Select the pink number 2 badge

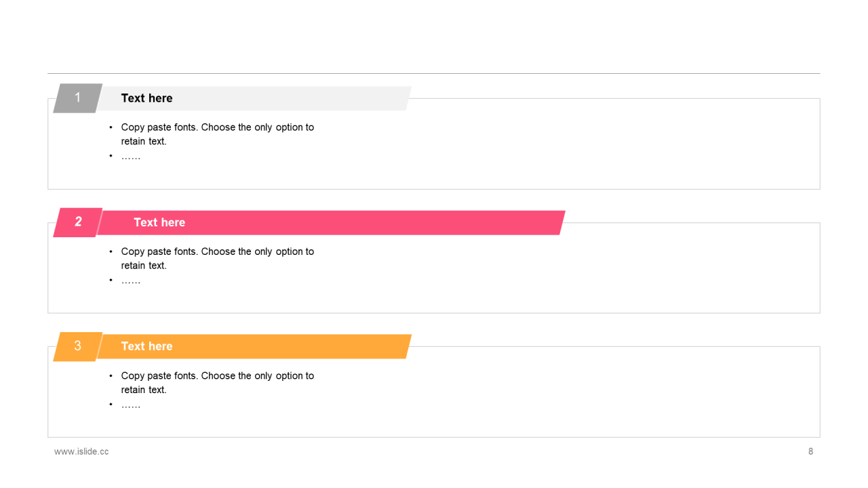(x=78, y=222)
